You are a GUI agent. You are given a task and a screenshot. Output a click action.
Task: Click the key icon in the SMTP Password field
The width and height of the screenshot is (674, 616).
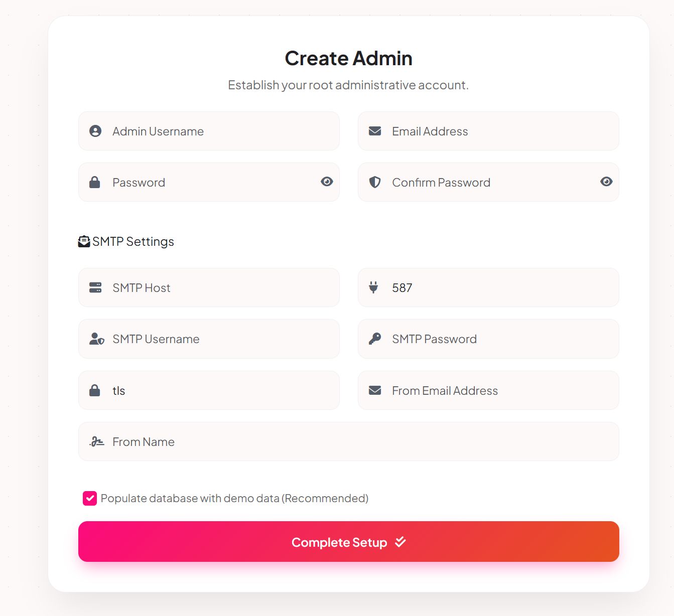(x=374, y=339)
